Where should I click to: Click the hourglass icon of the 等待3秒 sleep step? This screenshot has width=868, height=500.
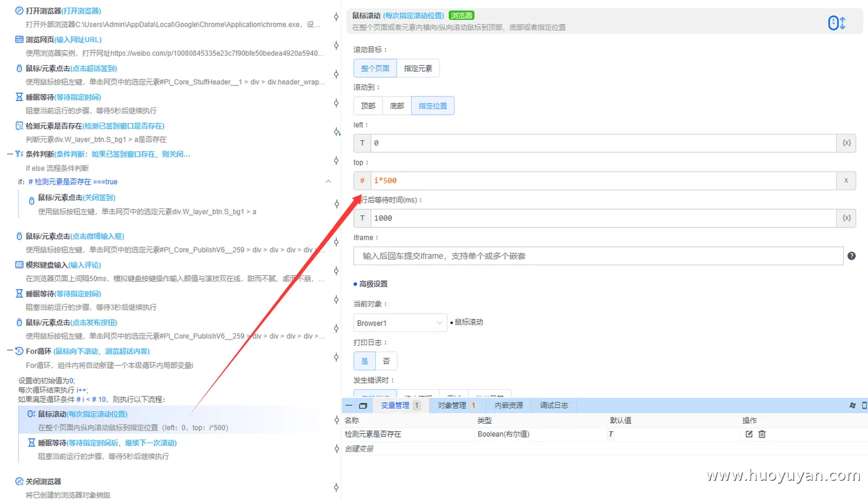point(19,294)
